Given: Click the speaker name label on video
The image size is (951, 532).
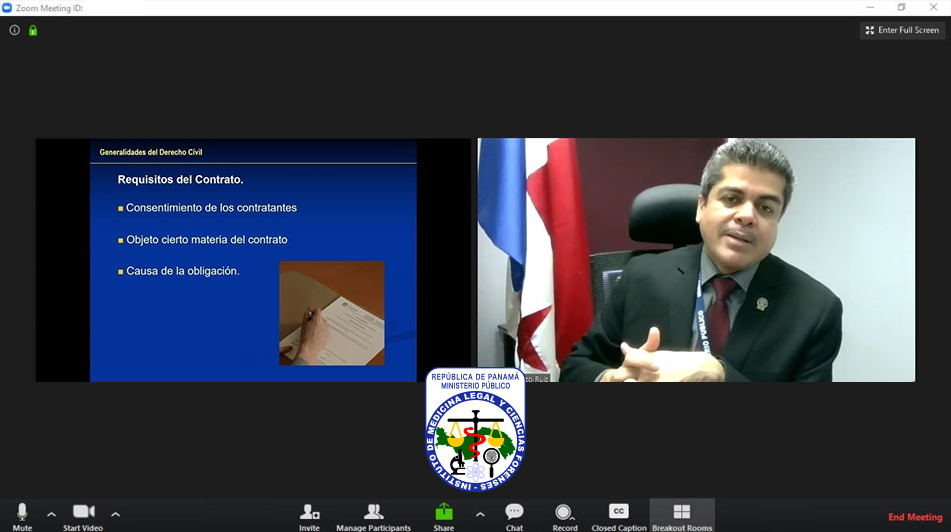Looking at the screenshot, I should pyautogui.click(x=536, y=378).
